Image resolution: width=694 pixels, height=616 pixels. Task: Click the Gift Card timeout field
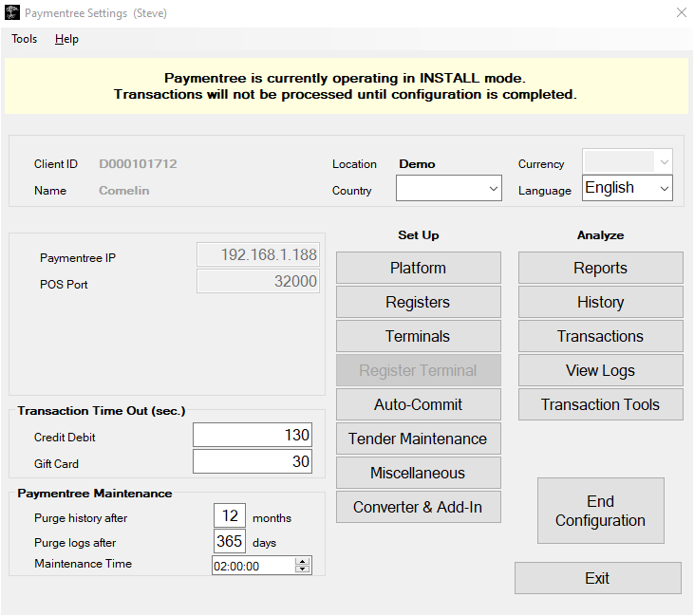click(253, 461)
